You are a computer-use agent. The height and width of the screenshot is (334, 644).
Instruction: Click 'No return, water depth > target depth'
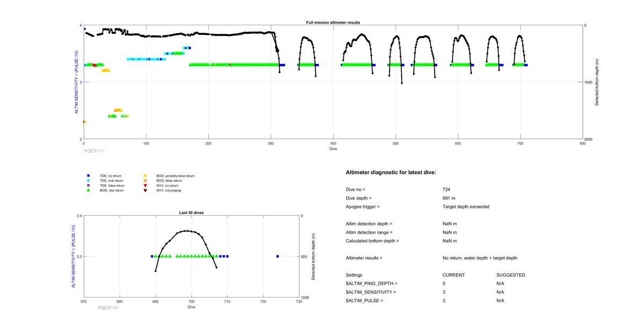pos(480,258)
